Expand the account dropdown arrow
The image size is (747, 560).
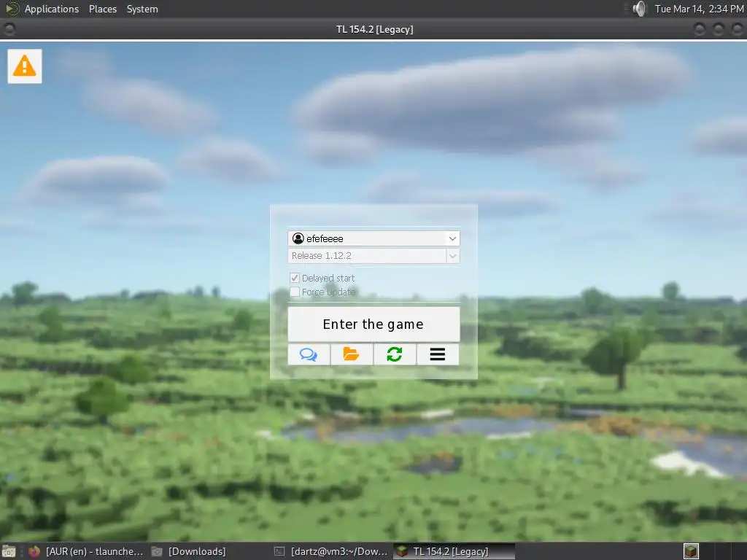[x=452, y=238]
